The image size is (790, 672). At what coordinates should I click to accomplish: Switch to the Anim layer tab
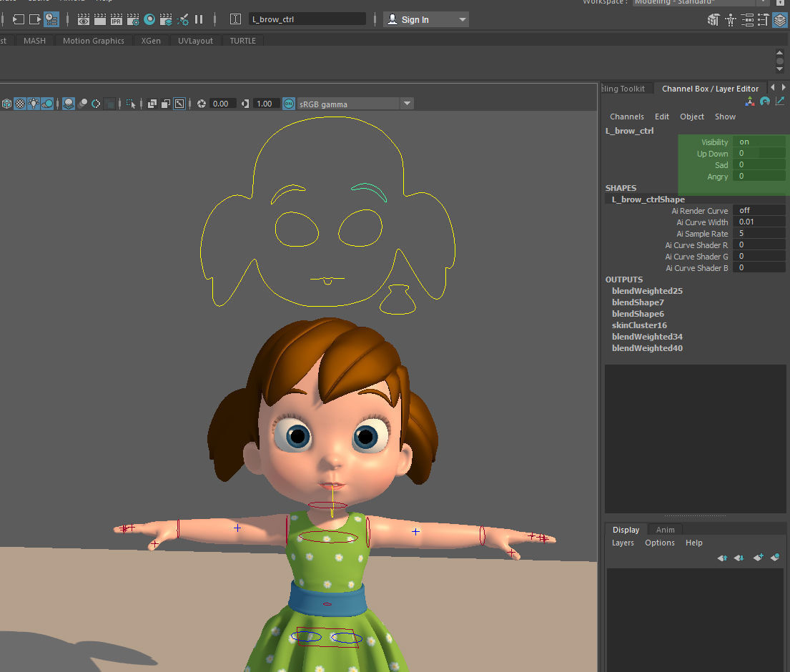tap(665, 530)
